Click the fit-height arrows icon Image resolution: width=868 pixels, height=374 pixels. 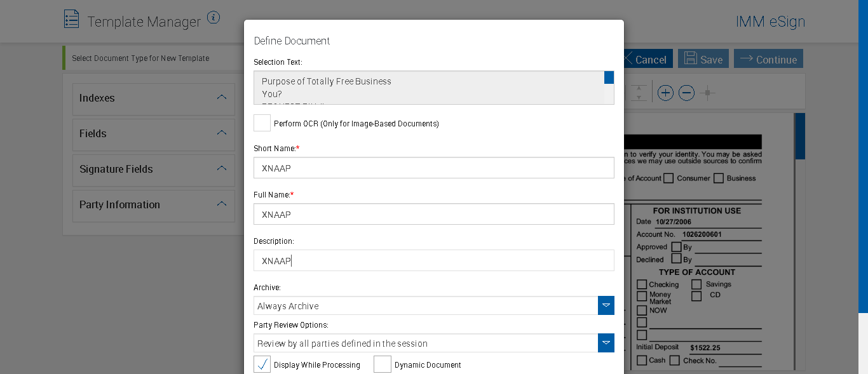[x=639, y=93]
